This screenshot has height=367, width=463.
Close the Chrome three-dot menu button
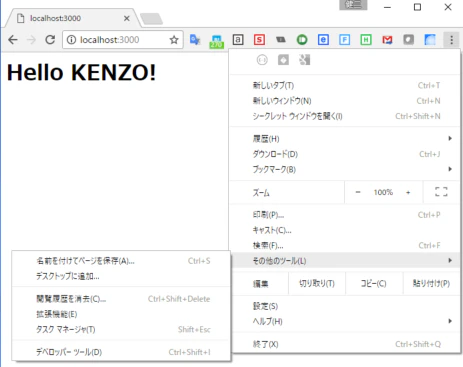tap(451, 40)
